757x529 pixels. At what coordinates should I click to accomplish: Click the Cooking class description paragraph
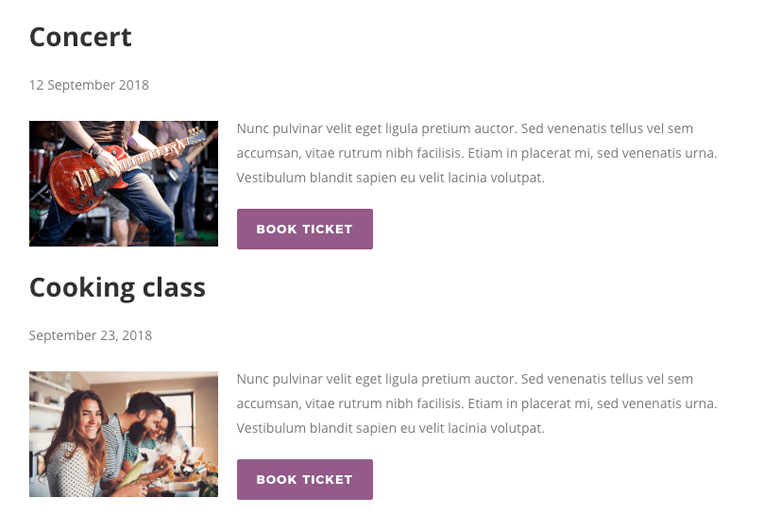pyautogui.click(x=477, y=404)
